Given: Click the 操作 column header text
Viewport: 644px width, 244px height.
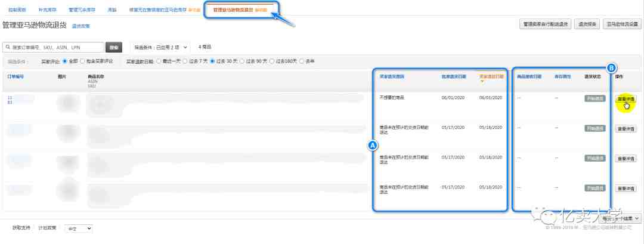Looking at the screenshot, I should point(619,76).
